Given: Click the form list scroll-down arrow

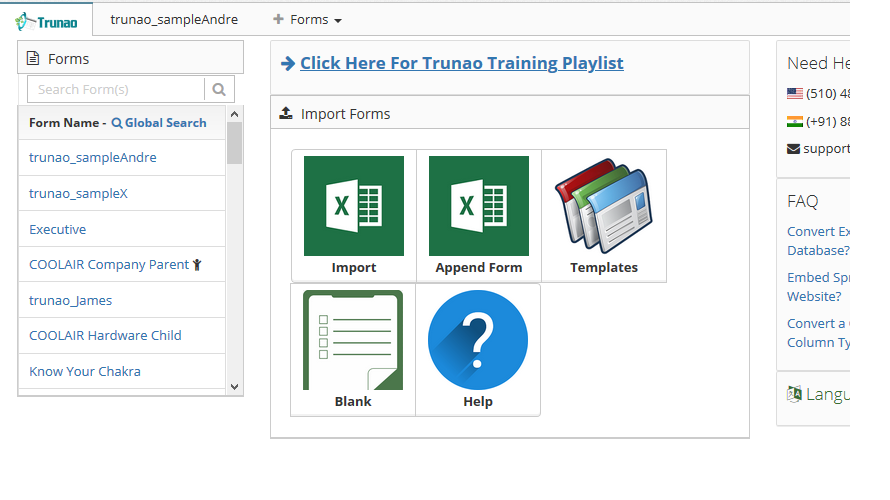Looking at the screenshot, I should point(234,386).
